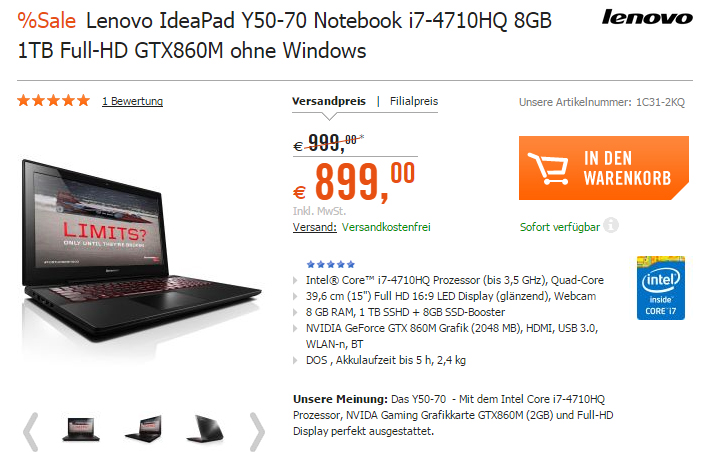Click the Intel Core i7 badge
The height and width of the screenshot is (452, 713).
coord(661,288)
